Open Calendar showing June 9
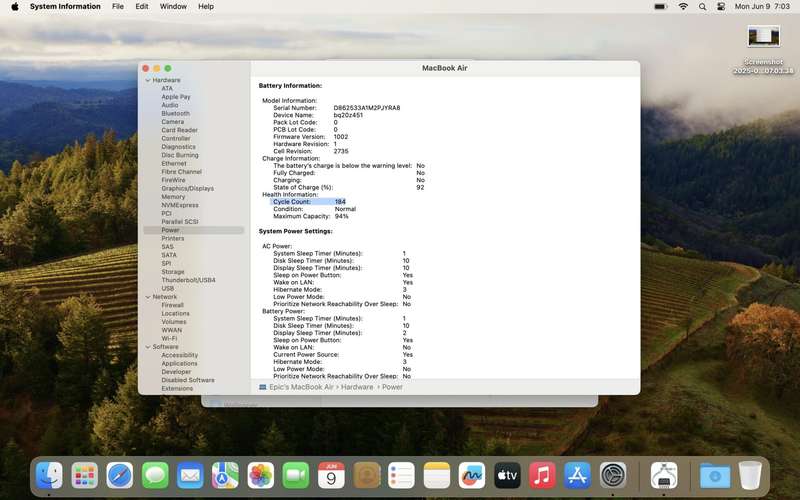 pyautogui.click(x=331, y=475)
